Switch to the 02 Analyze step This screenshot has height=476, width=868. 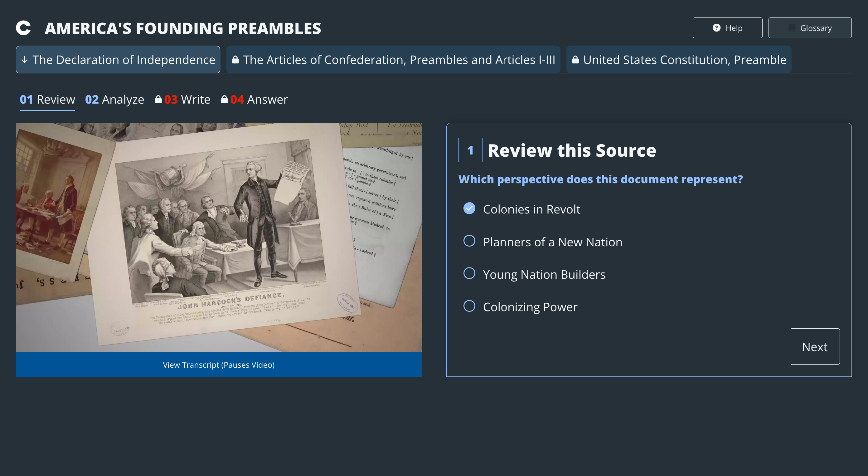click(x=114, y=100)
